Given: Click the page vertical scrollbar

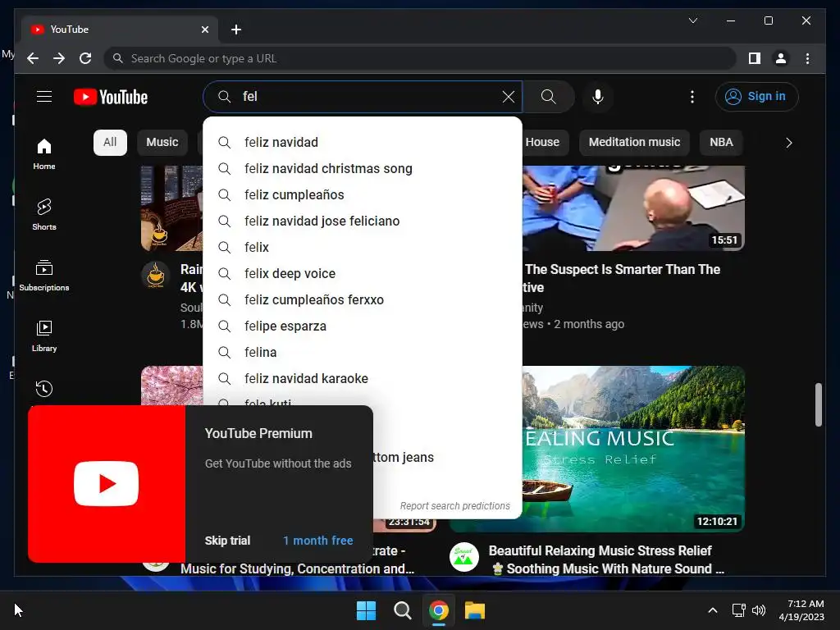Looking at the screenshot, I should point(818,404).
